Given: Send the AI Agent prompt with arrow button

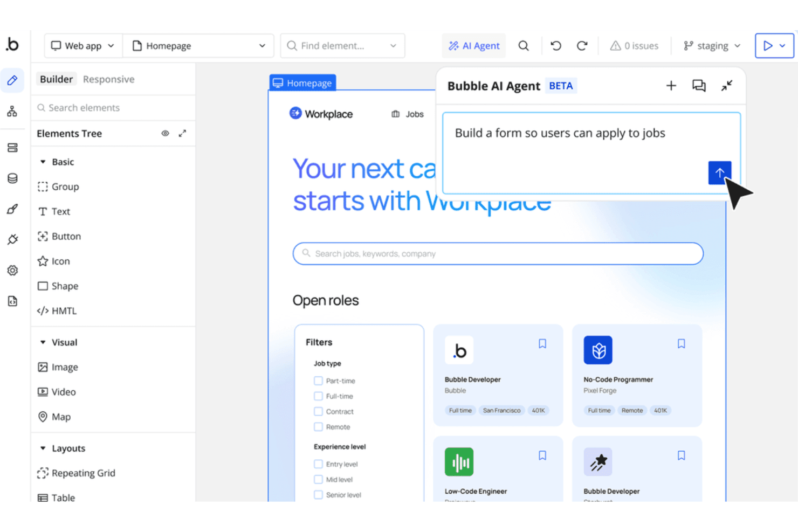Looking at the screenshot, I should [720, 172].
